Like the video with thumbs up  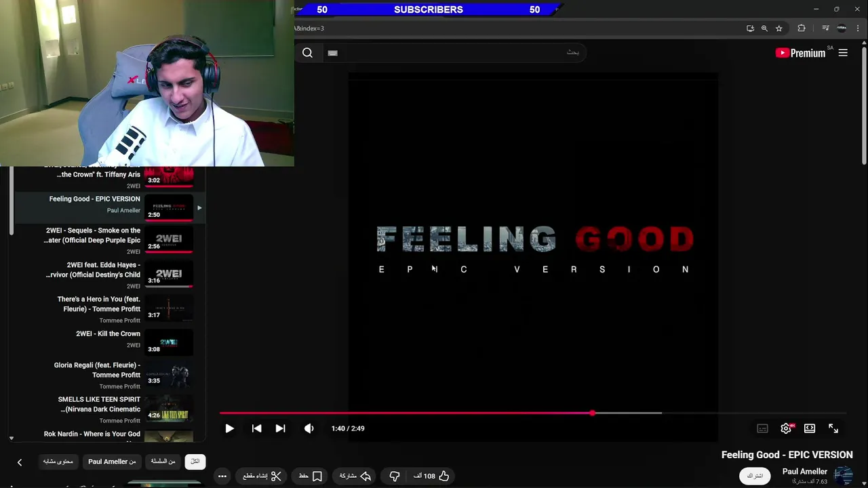431,476
